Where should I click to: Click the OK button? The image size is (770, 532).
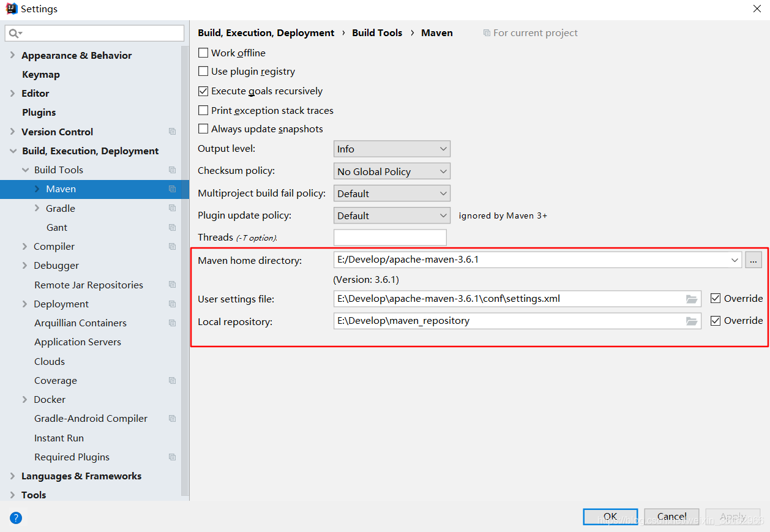(610, 516)
